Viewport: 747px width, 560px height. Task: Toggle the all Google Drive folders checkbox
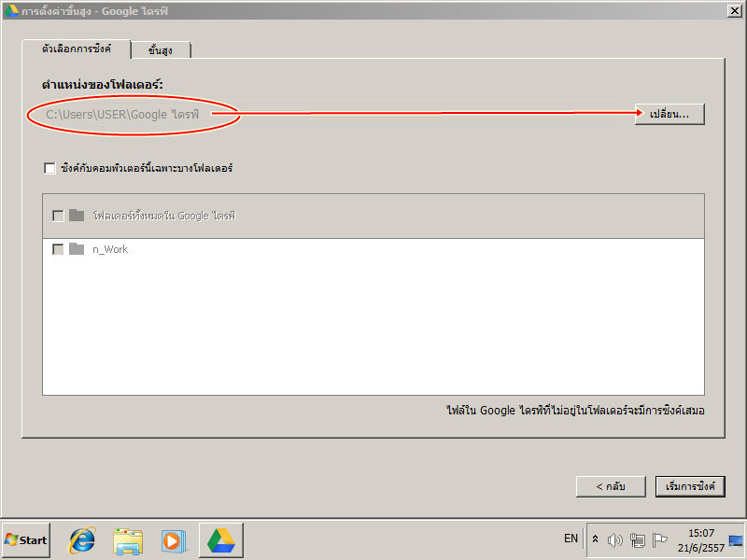click(x=58, y=216)
